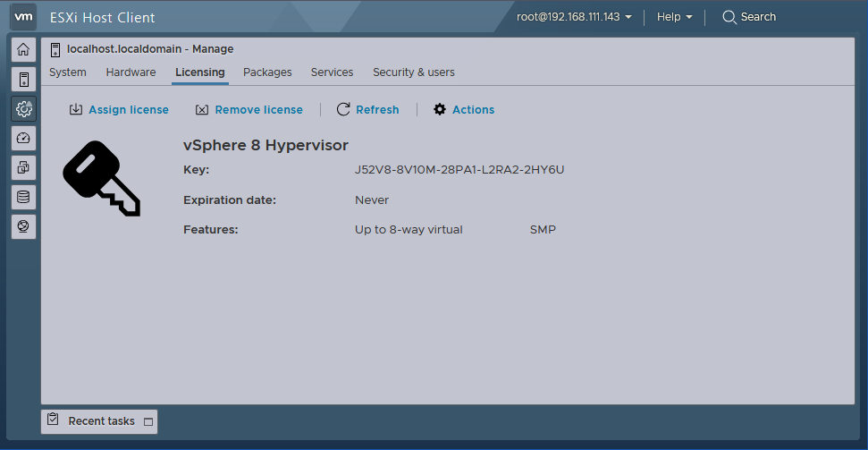Click the Assign license button
The width and height of the screenshot is (868, 450).
[x=119, y=110]
